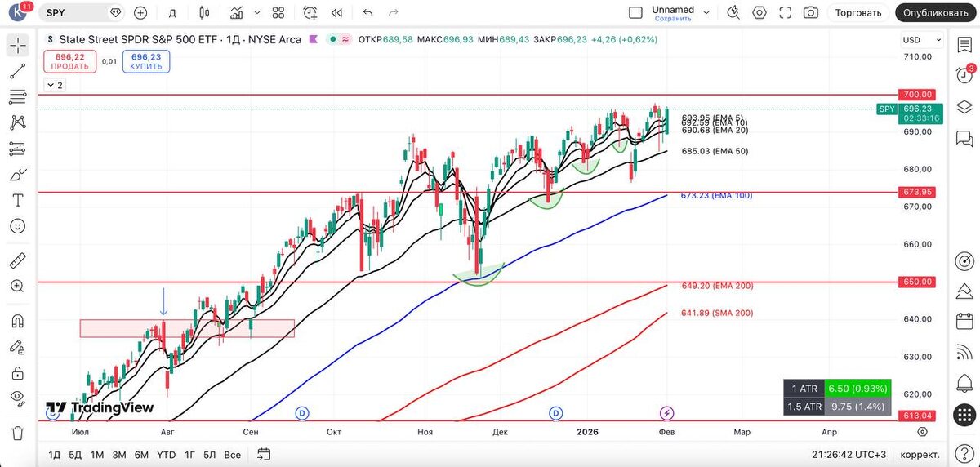This screenshot has height=467, width=980.
Task: Select the 5Д date range
Action: coord(75,454)
